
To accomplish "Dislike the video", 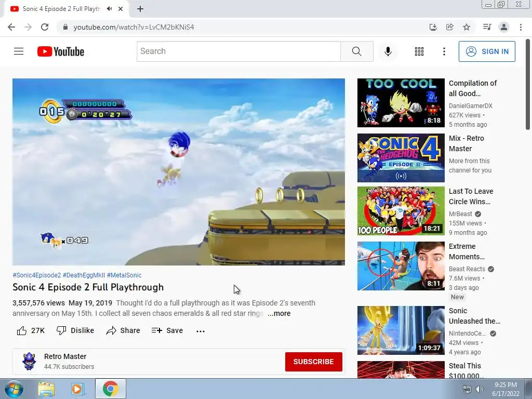I will pos(75,330).
